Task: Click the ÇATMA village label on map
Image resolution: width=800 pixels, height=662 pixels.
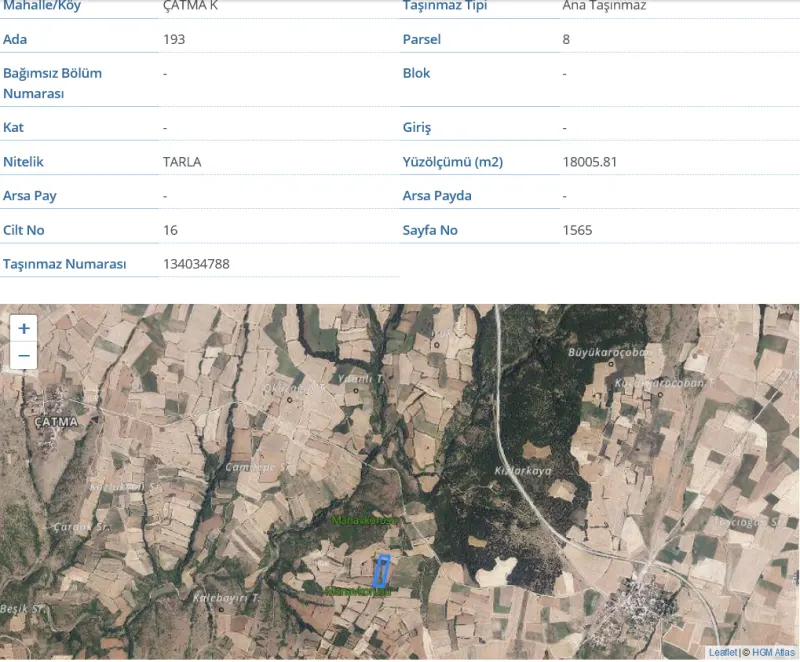Action: pyautogui.click(x=56, y=422)
